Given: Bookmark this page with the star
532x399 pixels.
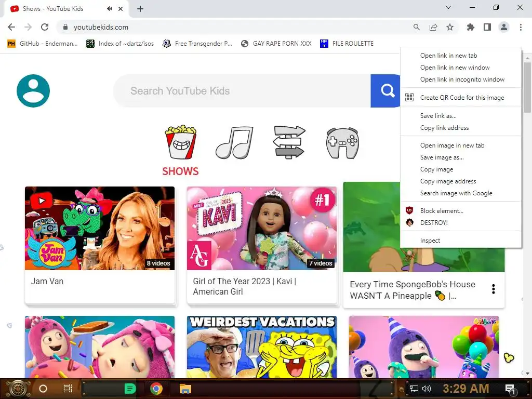Looking at the screenshot, I should click(x=450, y=27).
